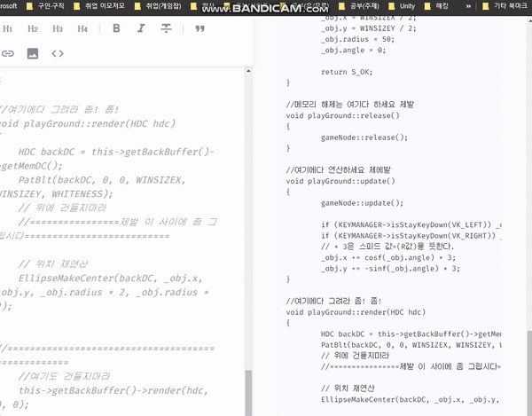Click the preview line 'EllipseMakeCenter(backDC, _obj.x, _obj.y,'
This screenshot has height=416, width=532.
point(410,400)
